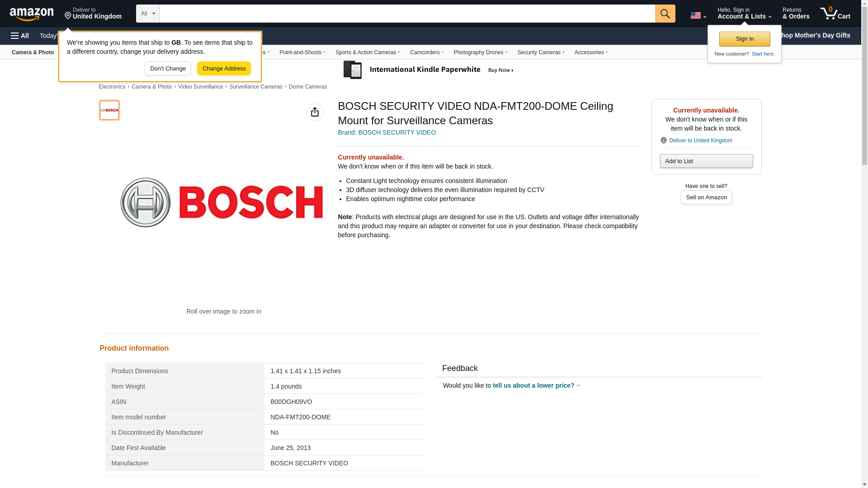Open the shopping cart icon
Image resolution: width=868 pixels, height=488 pixels.
click(835, 14)
